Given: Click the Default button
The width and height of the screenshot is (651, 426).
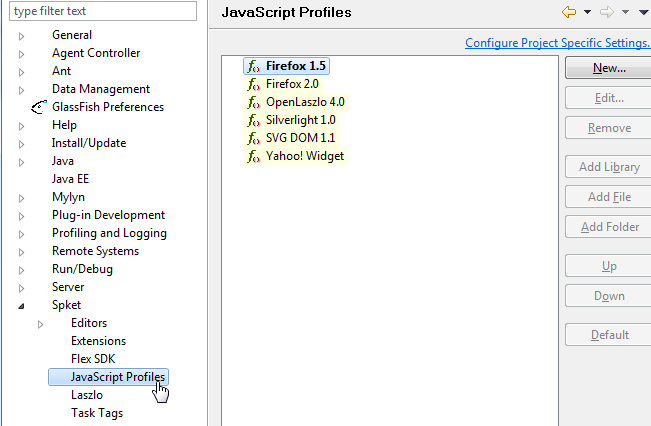Looking at the screenshot, I should tap(609, 335).
